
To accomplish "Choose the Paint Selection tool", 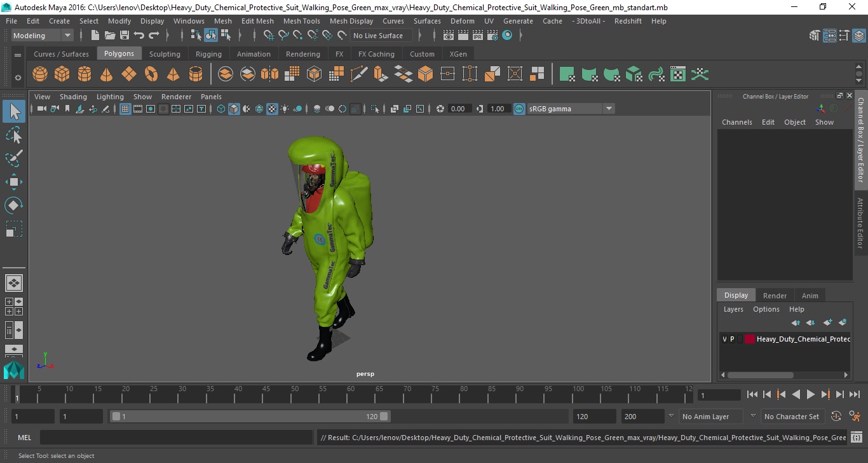I will pos(14,158).
